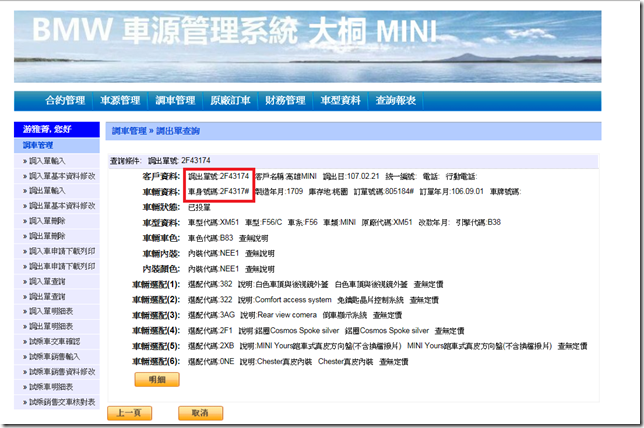Open the 財務管理 menu
Image resolution: width=644 pixels, height=428 pixels.
285,100
